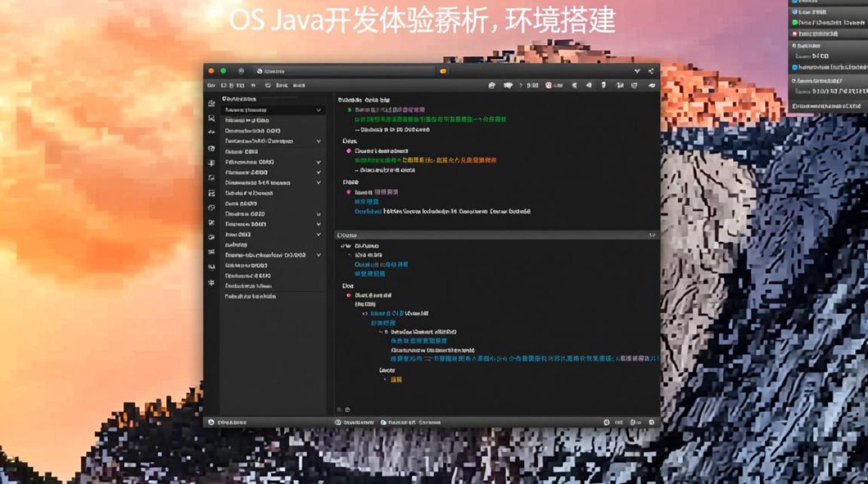Click inside the lower outline editing area

(x=452, y=323)
